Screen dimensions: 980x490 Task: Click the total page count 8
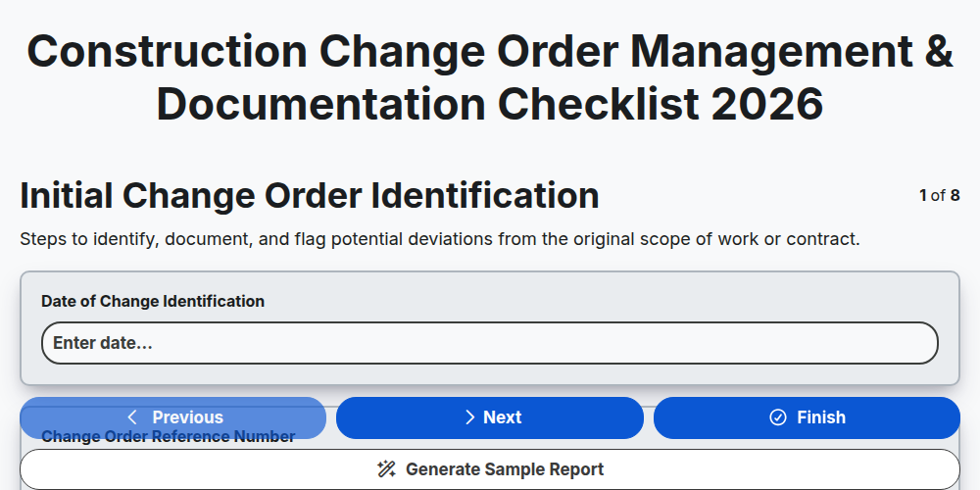click(955, 196)
